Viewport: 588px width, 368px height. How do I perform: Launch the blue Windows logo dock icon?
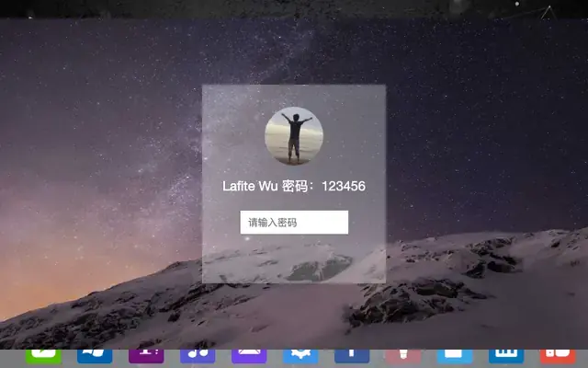(x=95, y=356)
